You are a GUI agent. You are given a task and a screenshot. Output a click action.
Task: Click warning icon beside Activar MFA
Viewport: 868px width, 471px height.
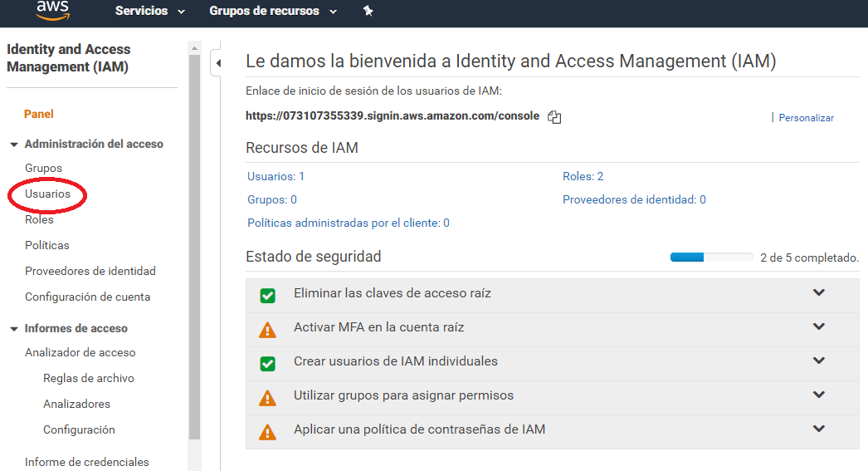[x=267, y=330]
